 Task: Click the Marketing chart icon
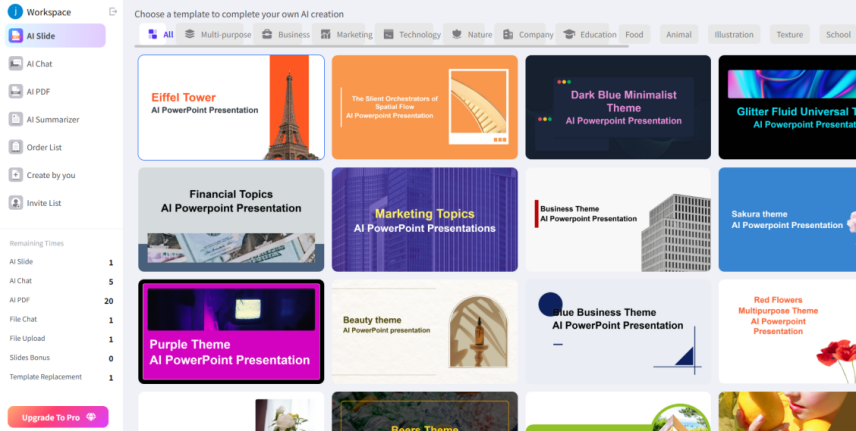(325, 34)
